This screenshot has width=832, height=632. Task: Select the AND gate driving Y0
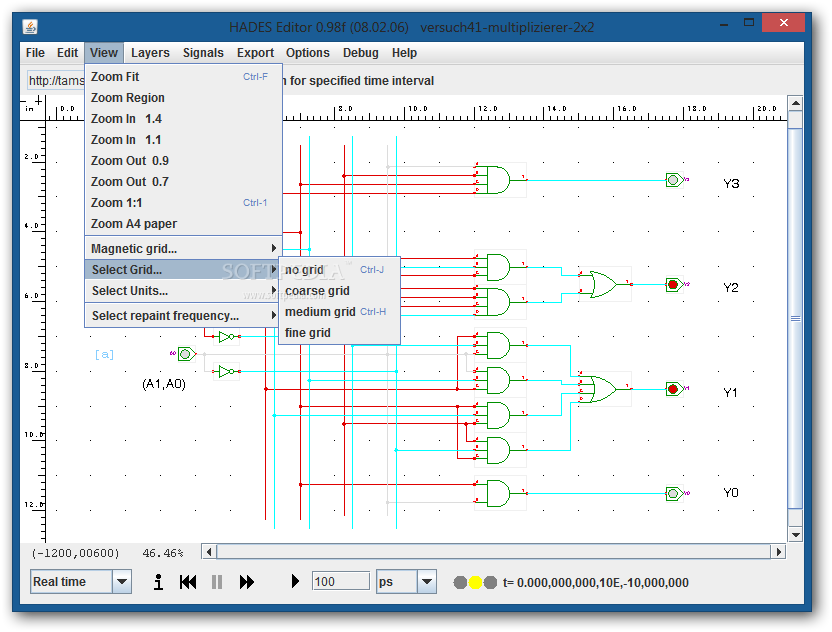(x=498, y=494)
